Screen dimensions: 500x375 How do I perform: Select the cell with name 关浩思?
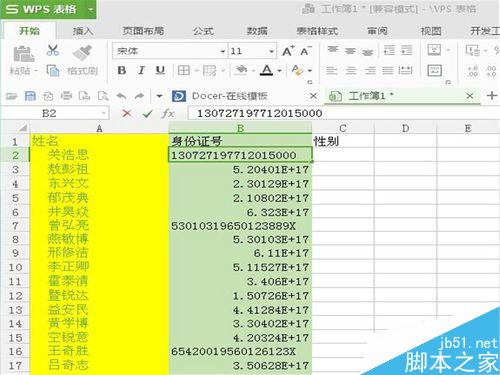(99, 155)
